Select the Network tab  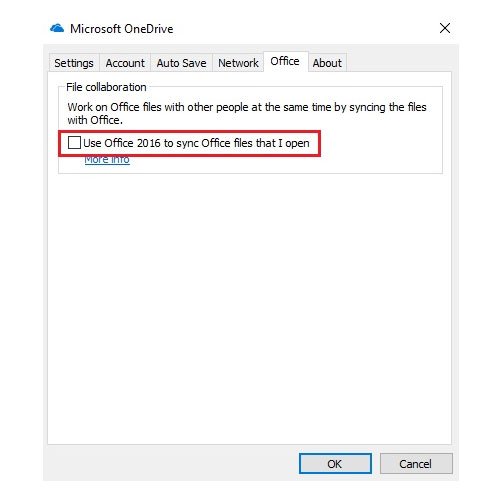[x=238, y=63]
